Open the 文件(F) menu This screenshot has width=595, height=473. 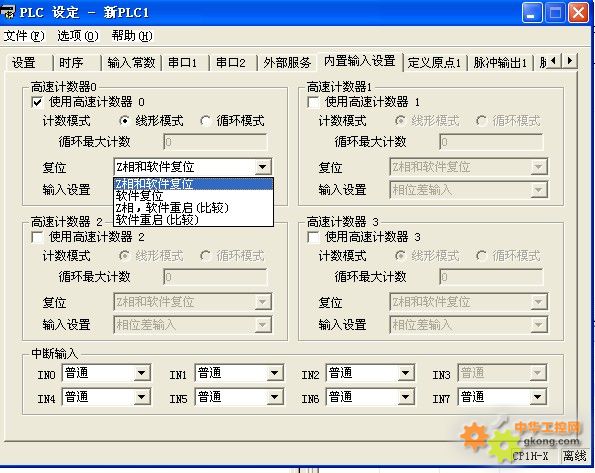(x=24, y=36)
